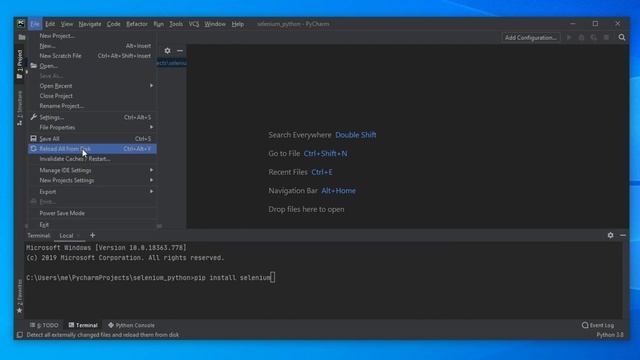Click the PyCharm logo icon in title bar
Viewport: 640px width, 360px height.
[21, 24]
